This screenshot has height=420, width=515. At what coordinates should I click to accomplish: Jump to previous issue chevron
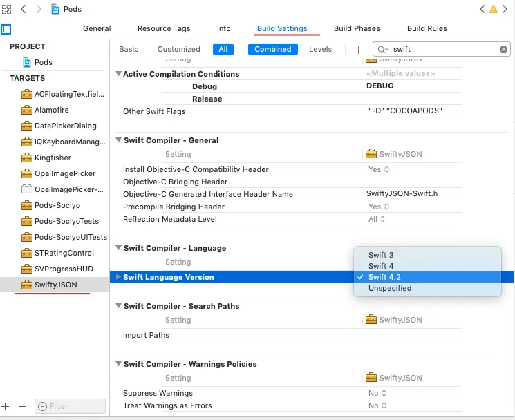click(482, 9)
